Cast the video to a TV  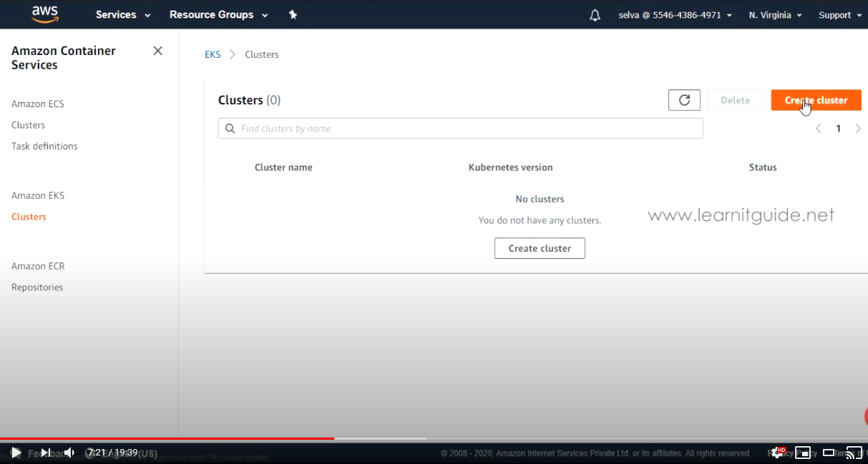[x=854, y=453]
